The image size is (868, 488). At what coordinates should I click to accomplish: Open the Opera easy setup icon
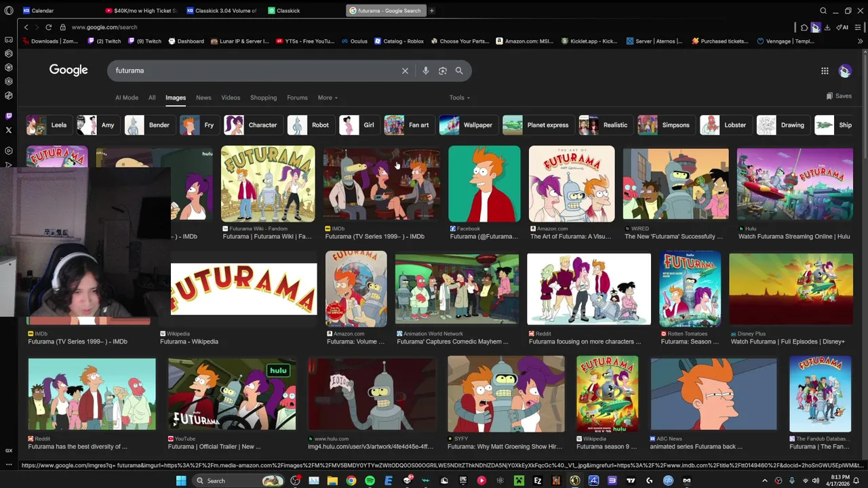pos(857,27)
